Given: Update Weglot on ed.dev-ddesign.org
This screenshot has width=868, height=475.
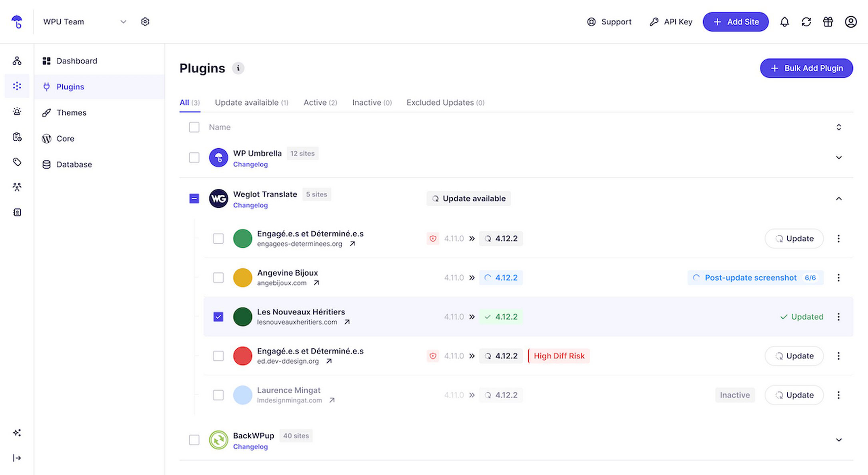Looking at the screenshot, I should pos(794,356).
